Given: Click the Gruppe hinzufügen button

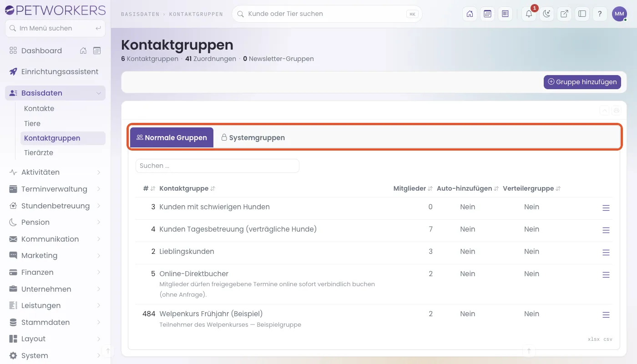Looking at the screenshot, I should point(582,82).
